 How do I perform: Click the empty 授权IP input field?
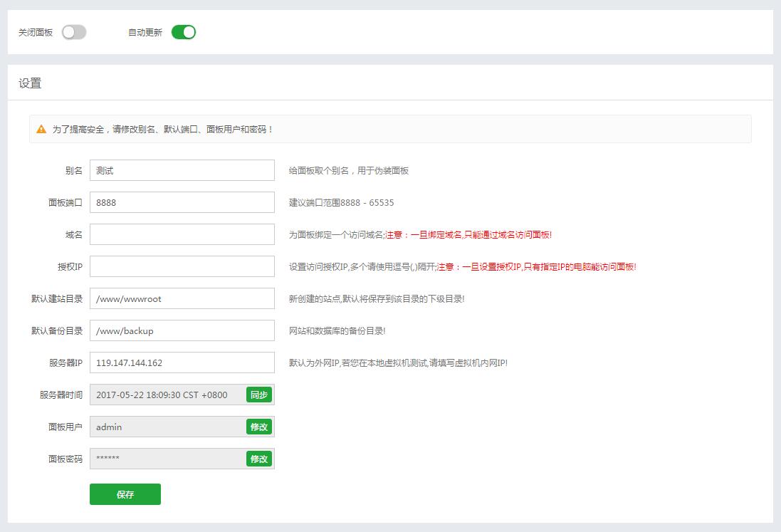coord(182,266)
